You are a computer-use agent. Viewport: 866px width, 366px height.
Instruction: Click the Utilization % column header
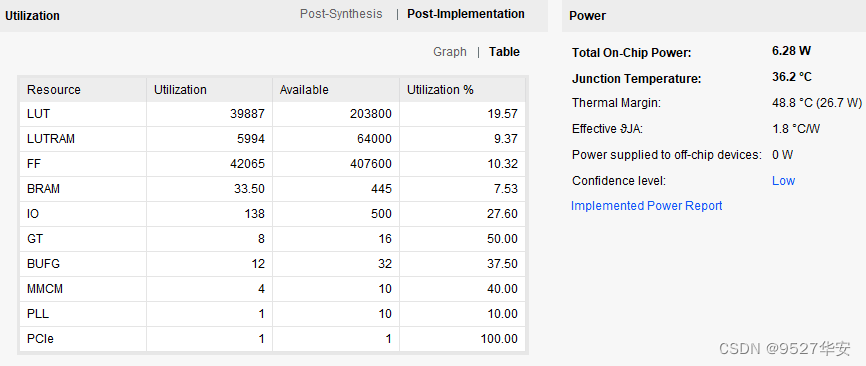(462, 89)
